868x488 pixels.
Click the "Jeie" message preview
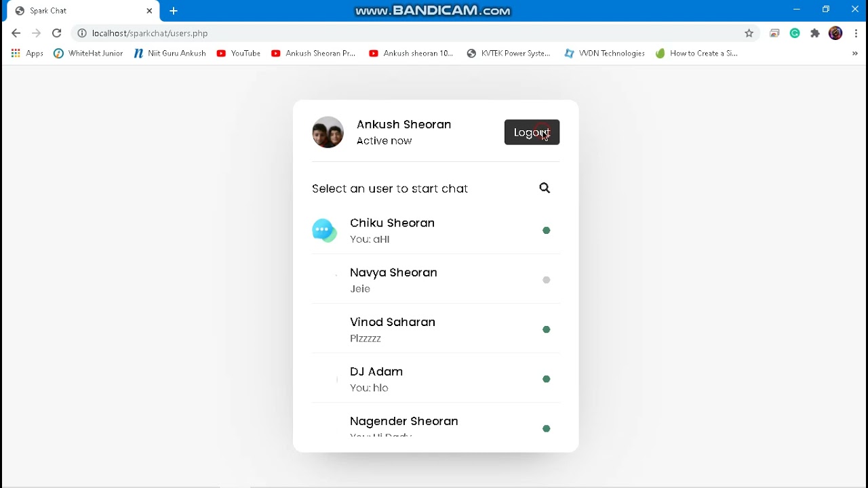pos(360,289)
